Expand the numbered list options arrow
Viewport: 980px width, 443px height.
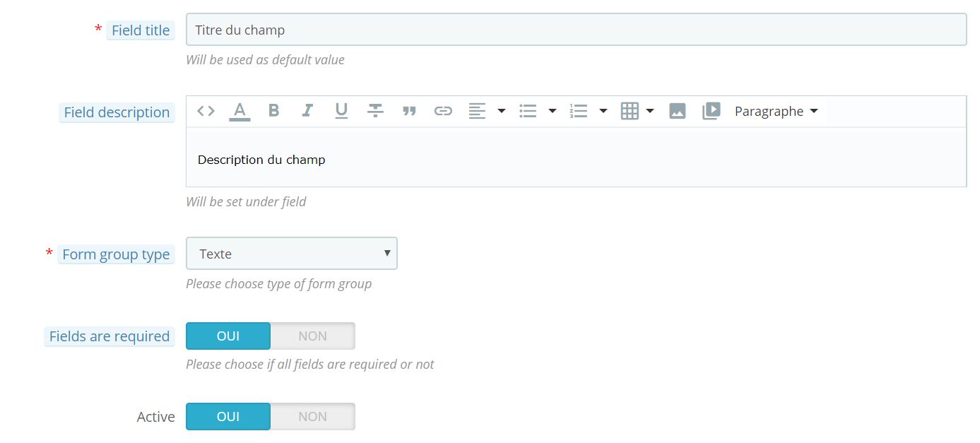click(603, 110)
